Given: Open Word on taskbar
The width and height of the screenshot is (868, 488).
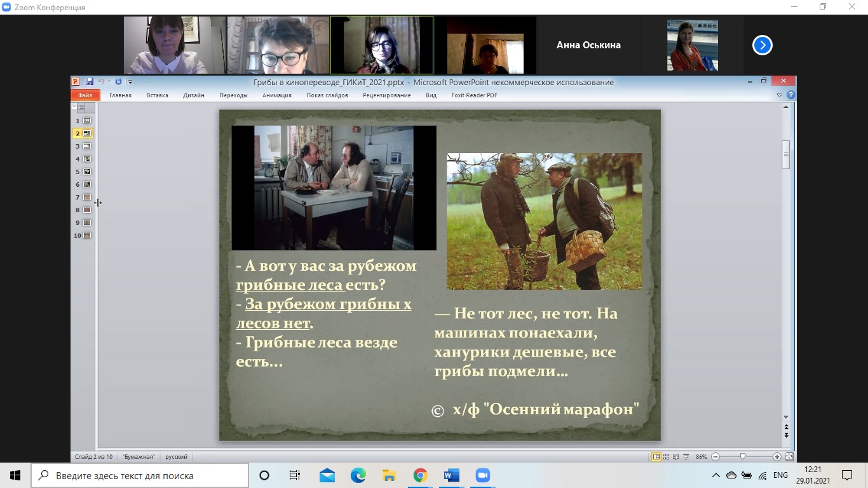Looking at the screenshot, I should click(x=452, y=475).
